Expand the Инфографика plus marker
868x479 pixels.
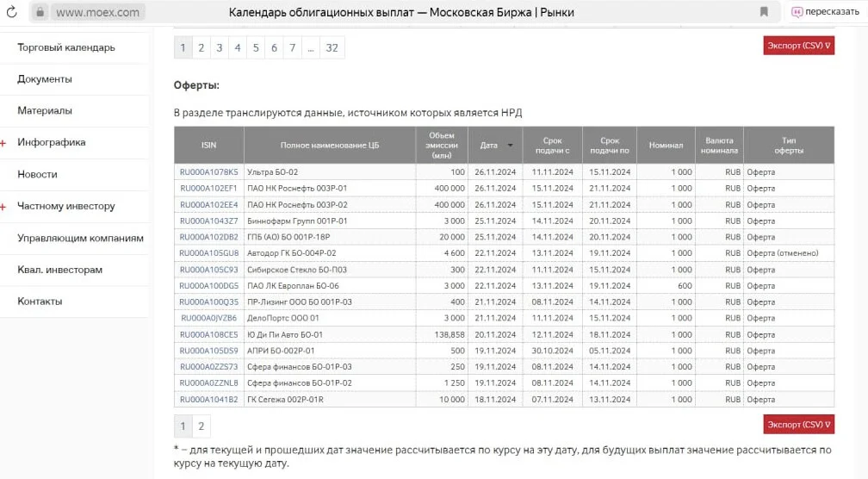(3, 143)
